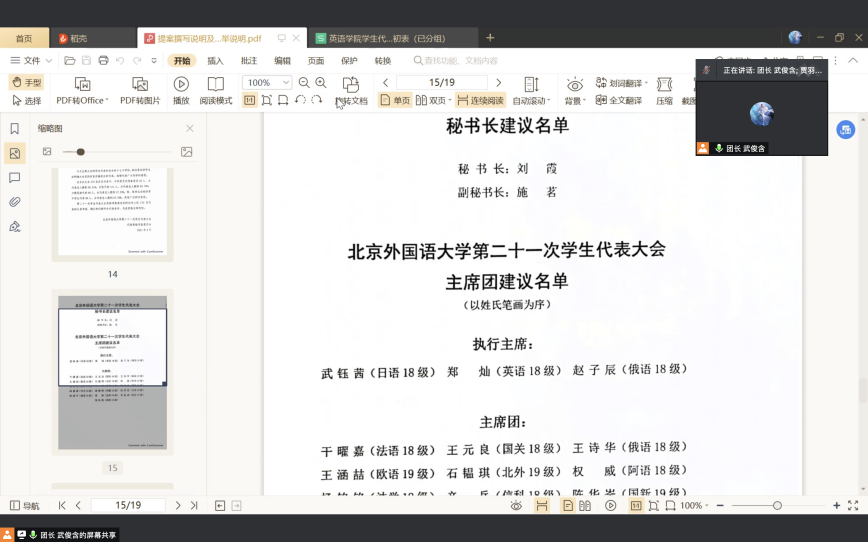The width and height of the screenshot is (868, 542).
Task: Click the 全文翻译 full translation button
Action: pyautogui.click(x=619, y=101)
